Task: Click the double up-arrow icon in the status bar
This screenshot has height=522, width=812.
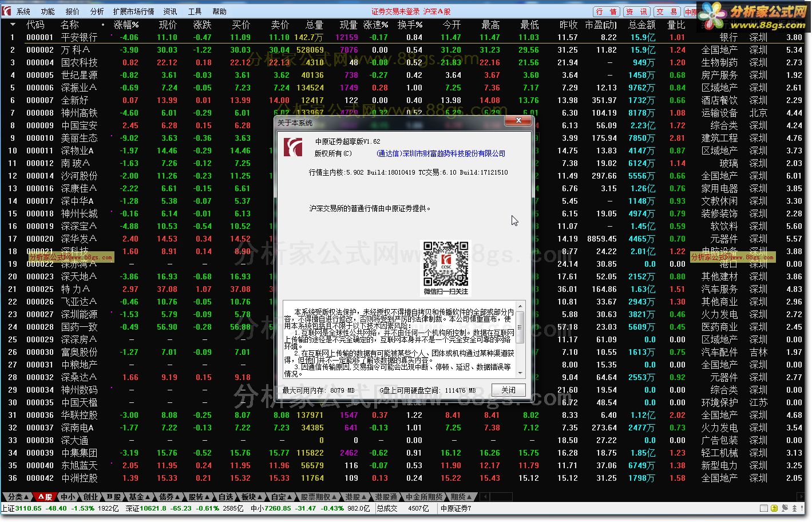Action: click(794, 508)
